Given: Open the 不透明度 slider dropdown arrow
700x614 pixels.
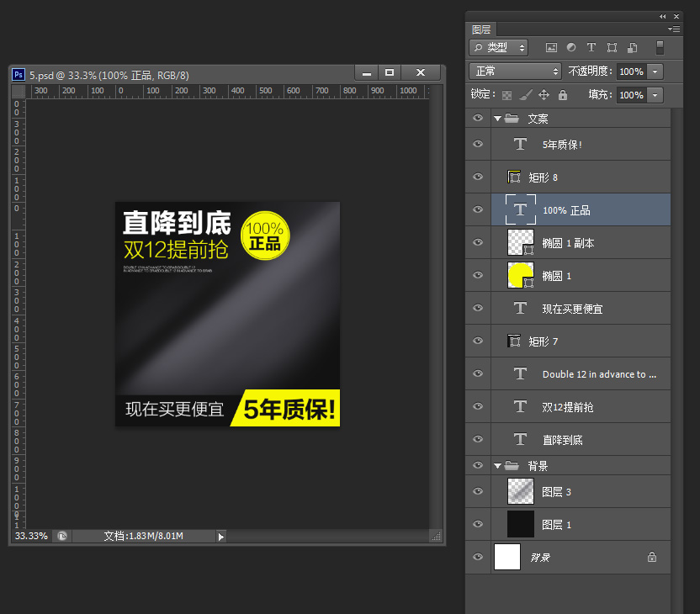Looking at the screenshot, I should tap(655, 71).
